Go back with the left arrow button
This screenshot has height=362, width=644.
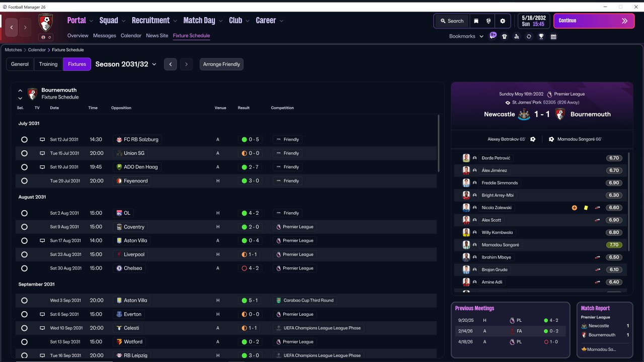click(12, 27)
